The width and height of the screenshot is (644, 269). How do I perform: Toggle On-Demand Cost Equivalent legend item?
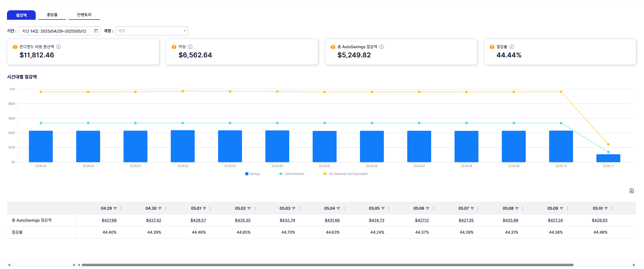(x=345, y=174)
